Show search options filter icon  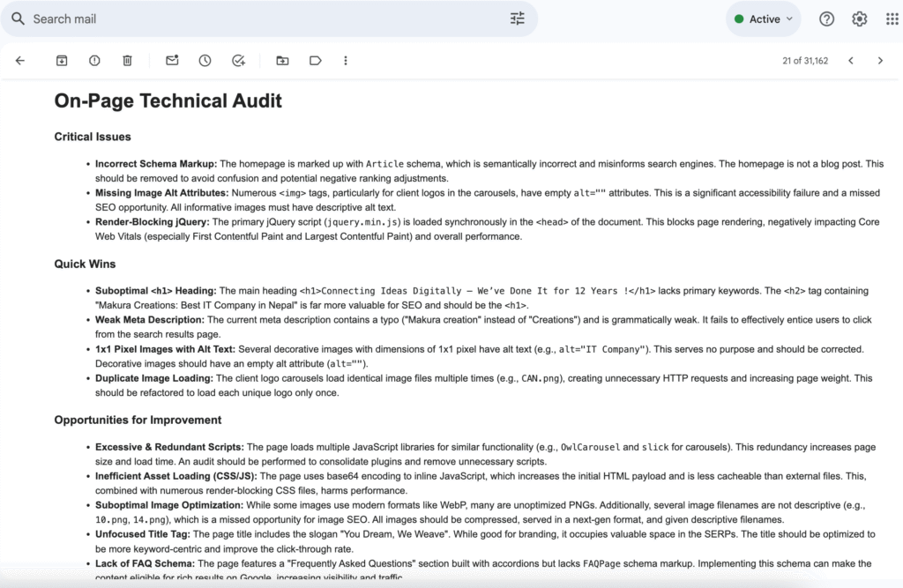(x=517, y=19)
